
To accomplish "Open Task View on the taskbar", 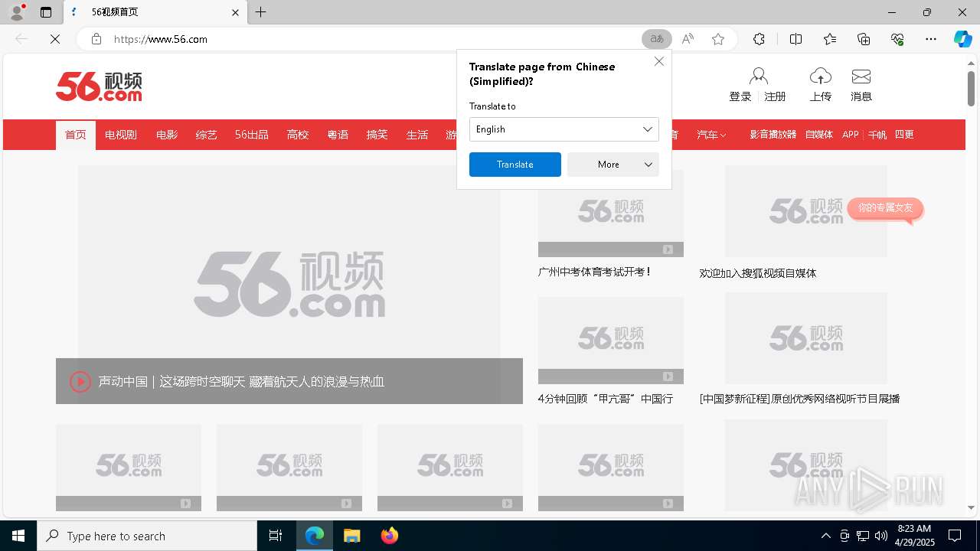I will tap(276, 536).
